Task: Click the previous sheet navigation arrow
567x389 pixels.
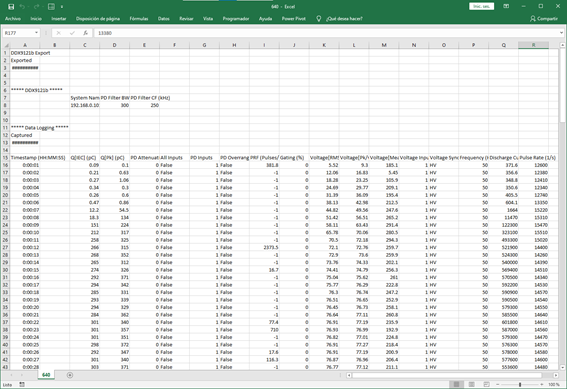Action: 11,375
